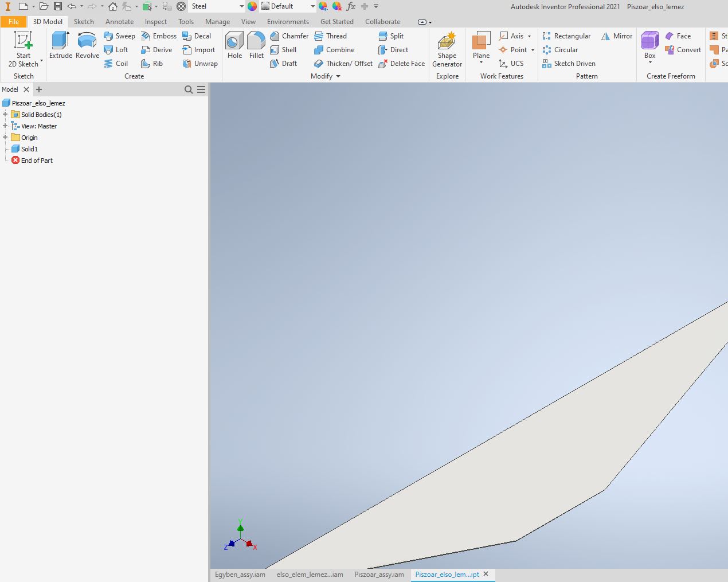Choose the Loft feature

tap(116, 50)
